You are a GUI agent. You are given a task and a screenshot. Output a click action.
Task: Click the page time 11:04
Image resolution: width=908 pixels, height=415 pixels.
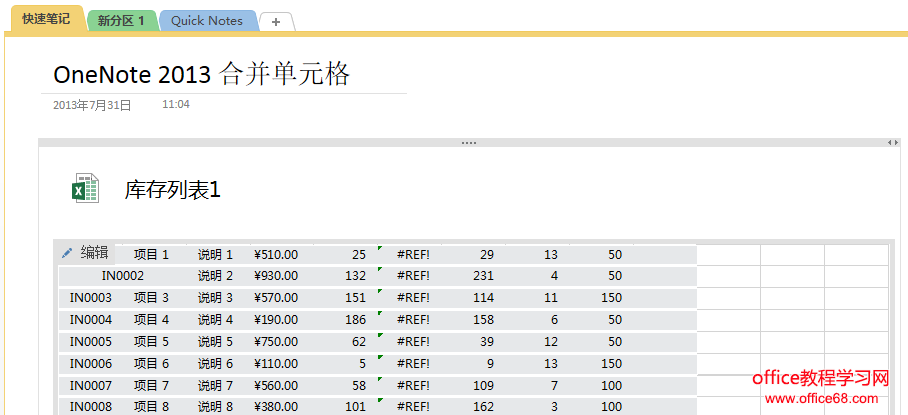pyautogui.click(x=176, y=104)
